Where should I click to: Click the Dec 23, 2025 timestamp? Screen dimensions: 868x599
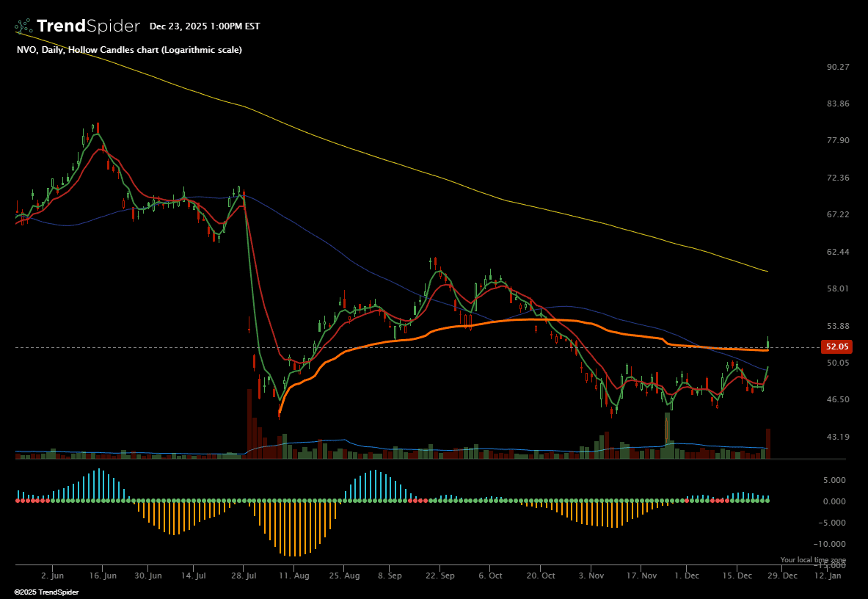[204, 26]
